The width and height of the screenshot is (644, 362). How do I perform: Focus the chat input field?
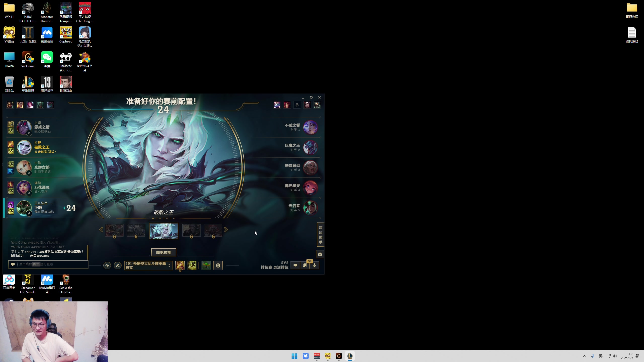pos(48,264)
